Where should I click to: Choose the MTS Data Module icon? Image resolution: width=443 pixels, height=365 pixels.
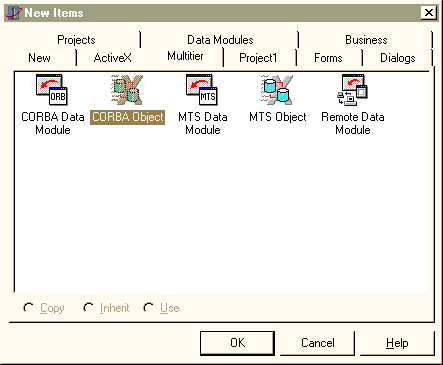click(x=202, y=90)
